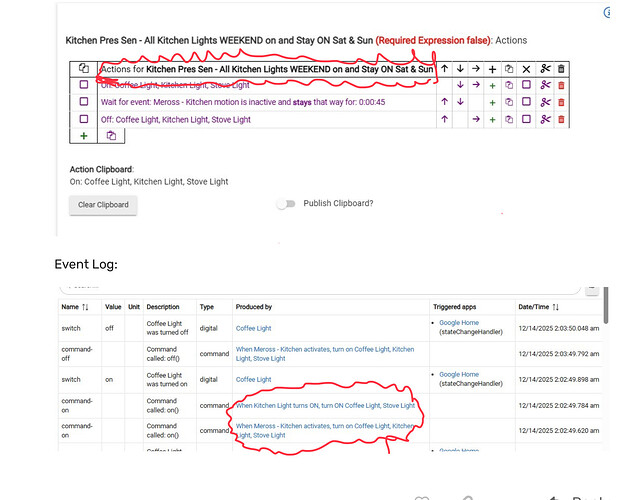Screen dimensions: 638x500
Task: Toggle the Publish Clipboard switch
Action: (x=288, y=204)
